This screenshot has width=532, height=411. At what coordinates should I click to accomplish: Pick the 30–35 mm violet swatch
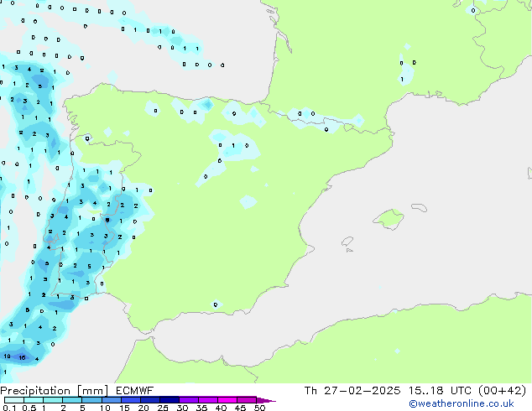189,400
